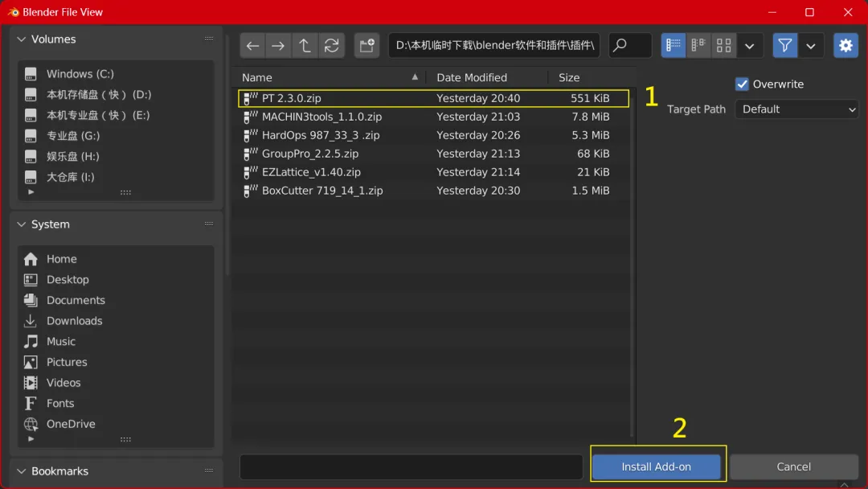Screen dimensions: 868x489
Task: Toggle the options gear region
Action: pyautogui.click(x=845, y=45)
